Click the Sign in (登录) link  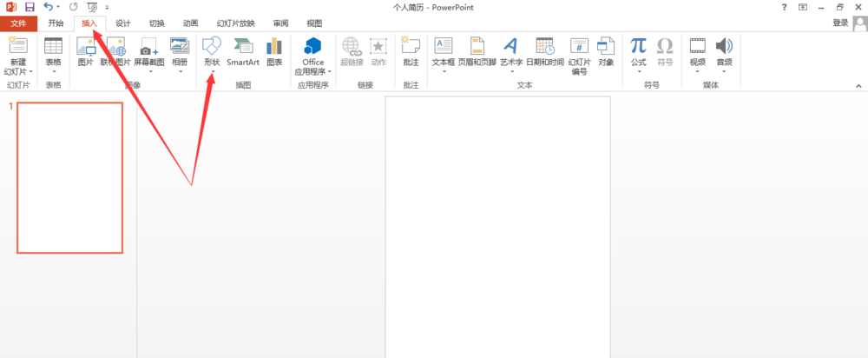tap(841, 23)
